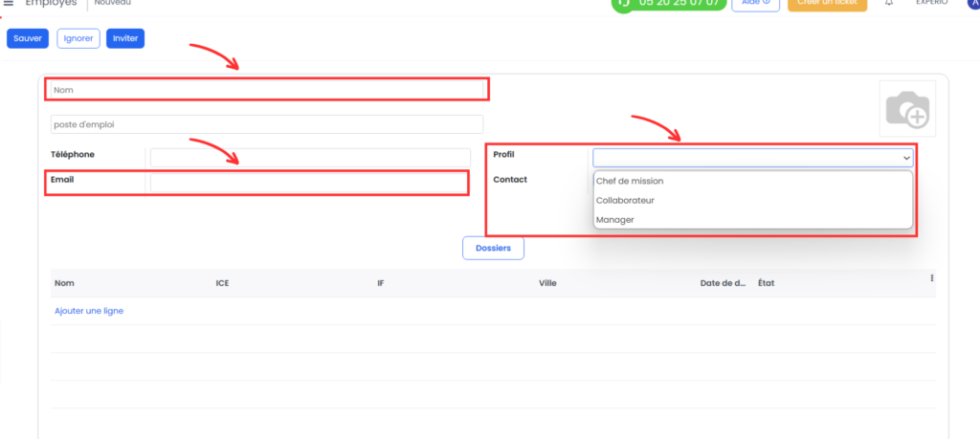Add a row via Ajouter une ligne
This screenshot has width=980, height=439.
[89, 310]
